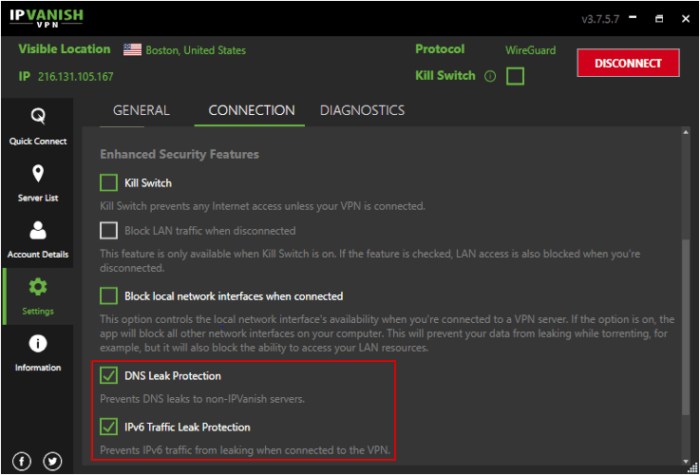
Task: Open the Information sidebar icon
Action: coord(38,344)
